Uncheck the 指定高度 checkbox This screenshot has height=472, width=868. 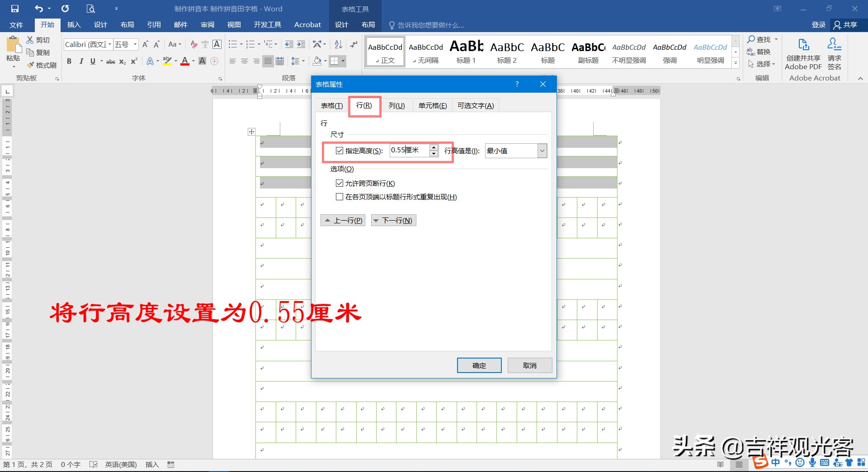coord(340,150)
